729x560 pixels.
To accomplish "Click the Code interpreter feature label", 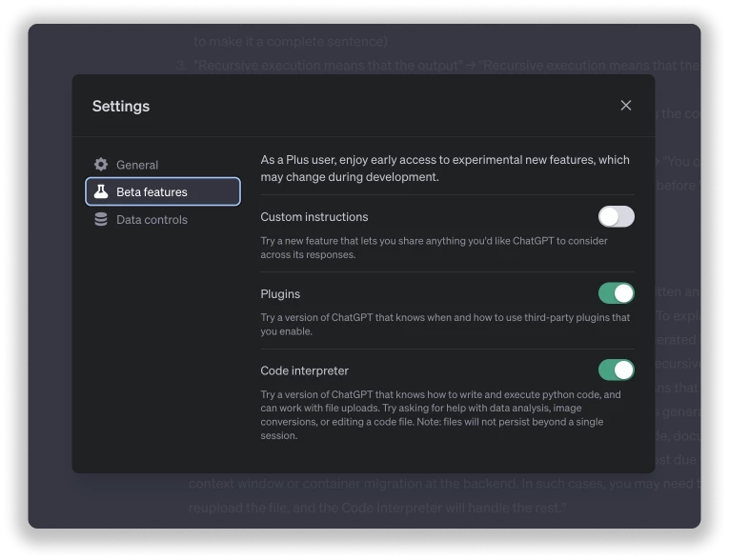I will pyautogui.click(x=305, y=370).
